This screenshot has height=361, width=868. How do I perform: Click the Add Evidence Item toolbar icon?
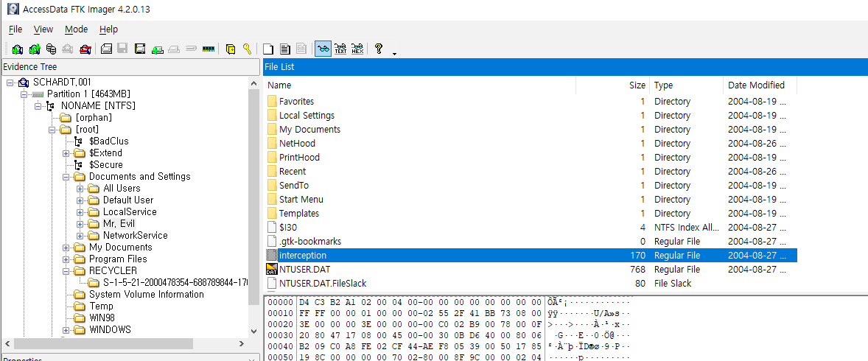[x=17, y=49]
